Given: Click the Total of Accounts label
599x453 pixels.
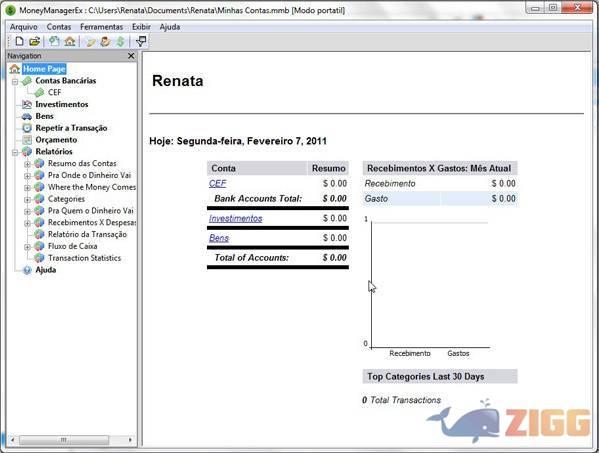Looking at the screenshot, I should [252, 258].
